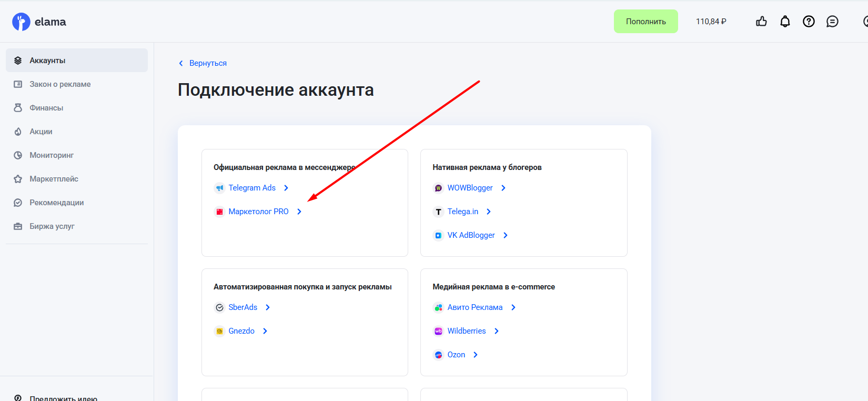868x401 pixels.
Task: Open Биржа услуг menu item
Action: [x=77, y=226]
